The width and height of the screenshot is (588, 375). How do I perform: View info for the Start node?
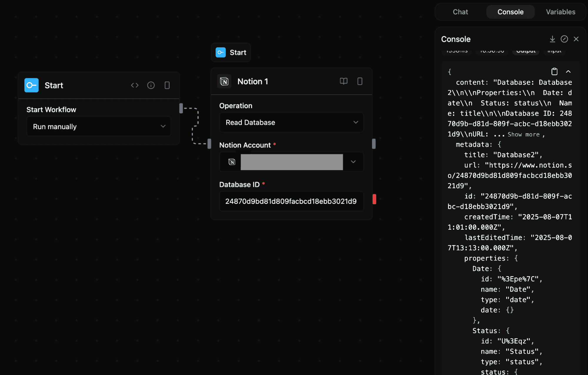151,85
